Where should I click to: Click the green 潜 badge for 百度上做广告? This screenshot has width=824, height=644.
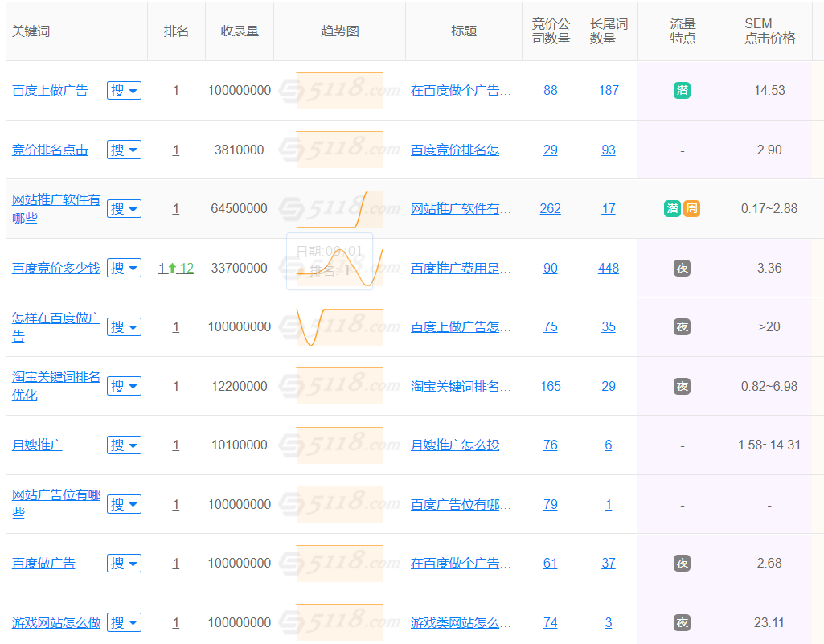pyautogui.click(x=682, y=90)
